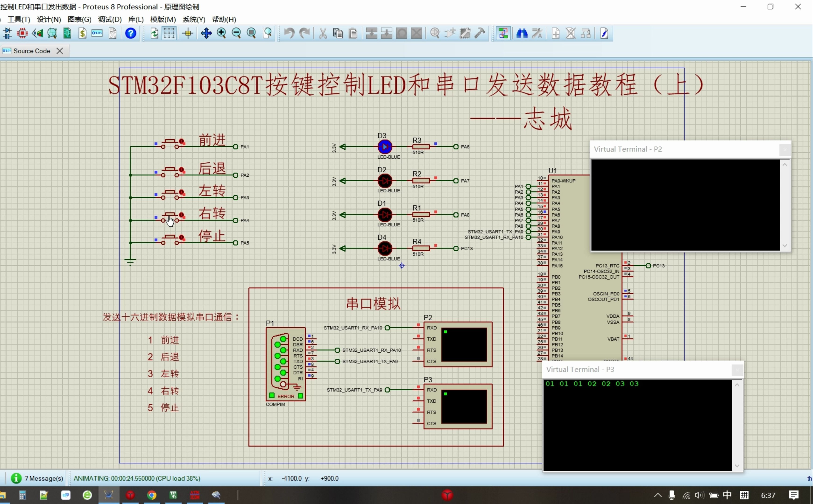This screenshot has width=813, height=504.
Task: Switch to the Source Code tab
Action: click(32, 51)
